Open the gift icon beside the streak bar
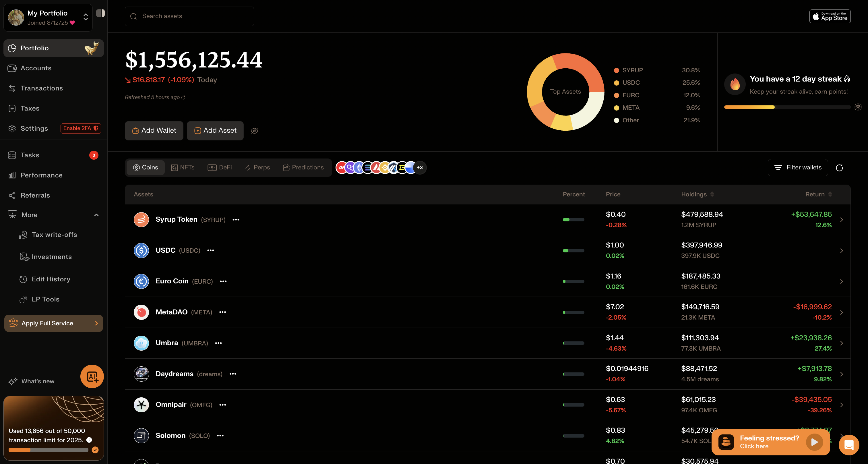 [x=858, y=107]
